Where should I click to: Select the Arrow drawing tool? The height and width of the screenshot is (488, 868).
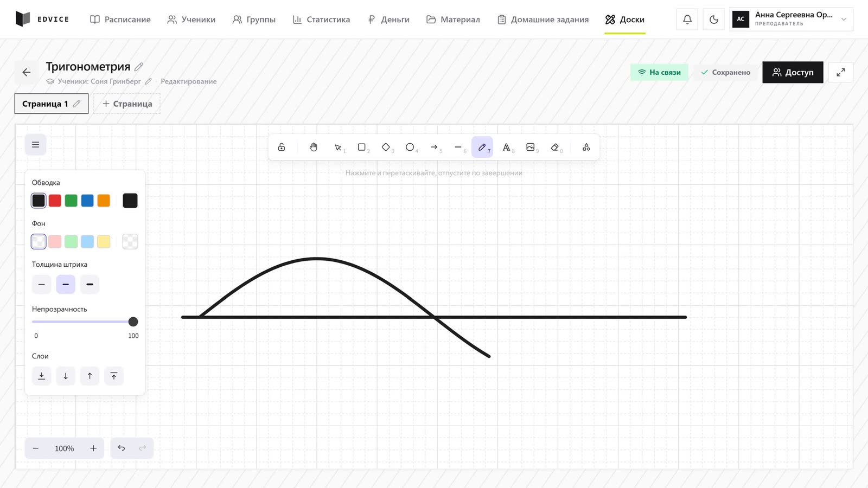434,147
